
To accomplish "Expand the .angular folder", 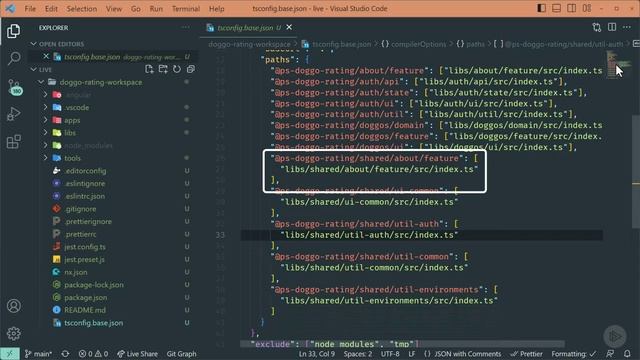I will click(x=45, y=95).
